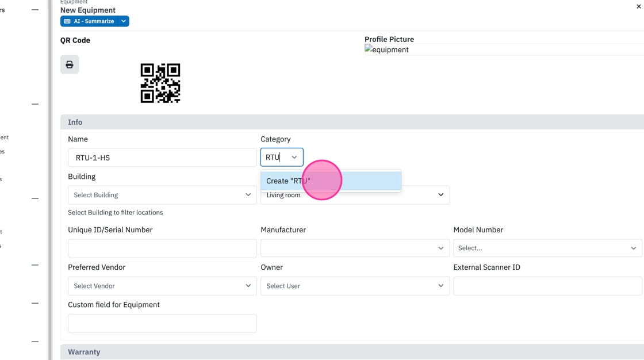Open the Model Number Select dropdown

coord(547,248)
